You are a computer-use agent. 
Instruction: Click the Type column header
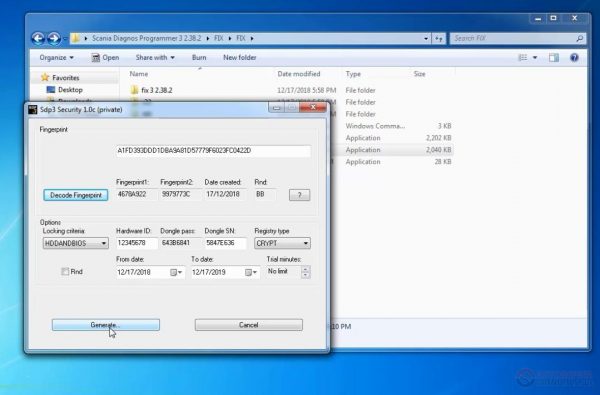(x=353, y=74)
